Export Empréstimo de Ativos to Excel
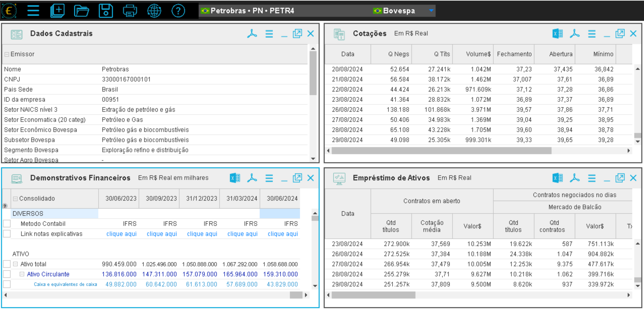The height and width of the screenshot is (310, 644). pos(558,178)
